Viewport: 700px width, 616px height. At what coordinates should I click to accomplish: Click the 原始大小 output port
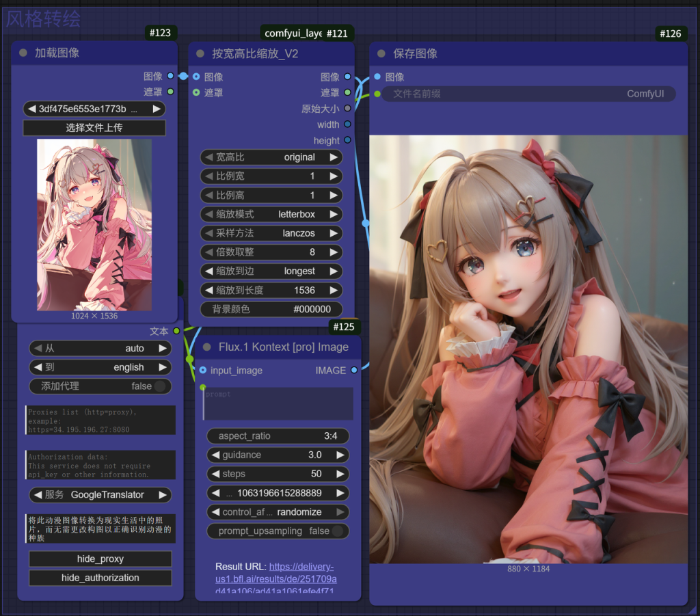[x=347, y=108]
